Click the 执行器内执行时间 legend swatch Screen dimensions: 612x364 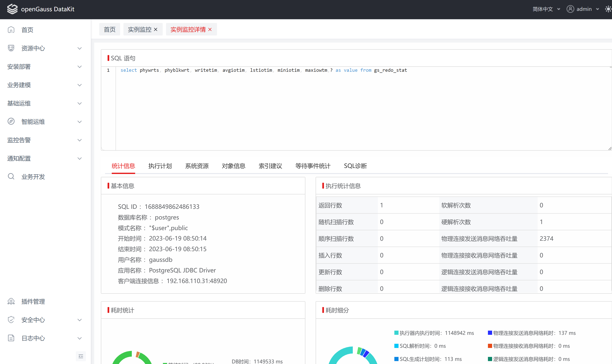point(396,333)
